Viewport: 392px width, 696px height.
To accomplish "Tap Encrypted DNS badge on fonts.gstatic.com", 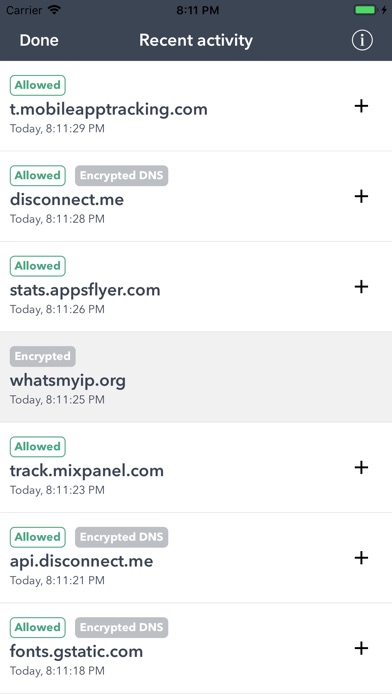I will point(121,628).
